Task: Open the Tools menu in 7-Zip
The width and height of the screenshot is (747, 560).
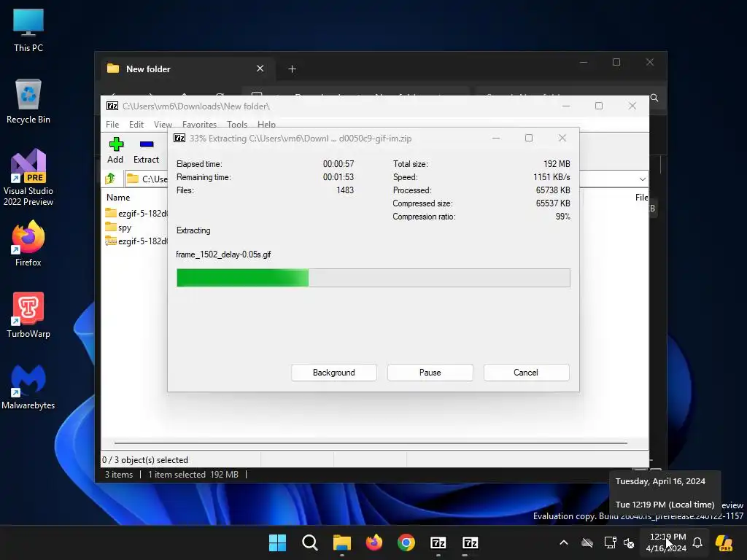Action: click(237, 124)
